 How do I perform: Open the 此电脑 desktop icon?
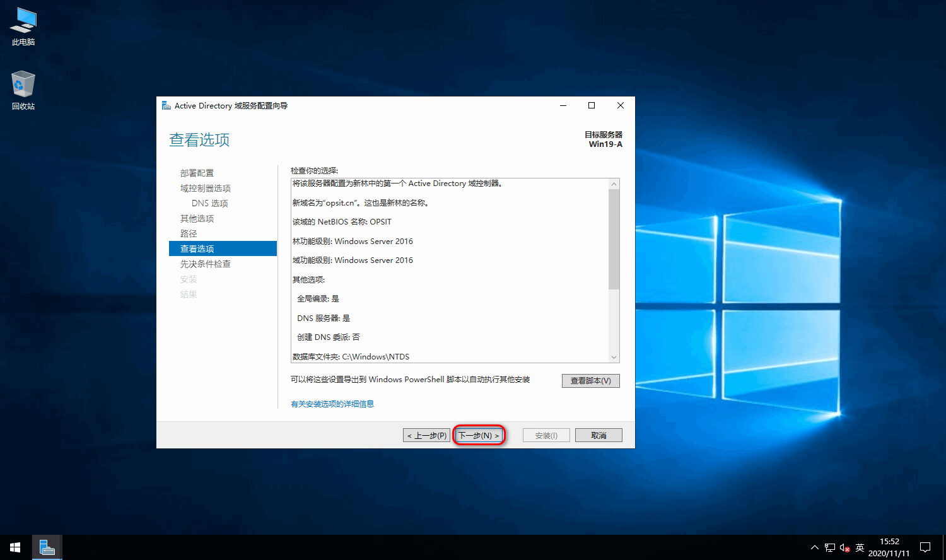pyautogui.click(x=23, y=26)
